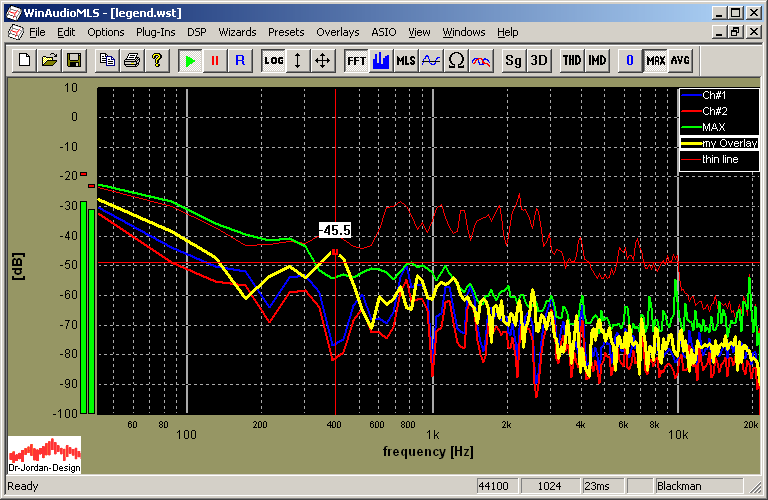Click the Save floppy disk icon
Screen dimensions: 768x500
73,60
